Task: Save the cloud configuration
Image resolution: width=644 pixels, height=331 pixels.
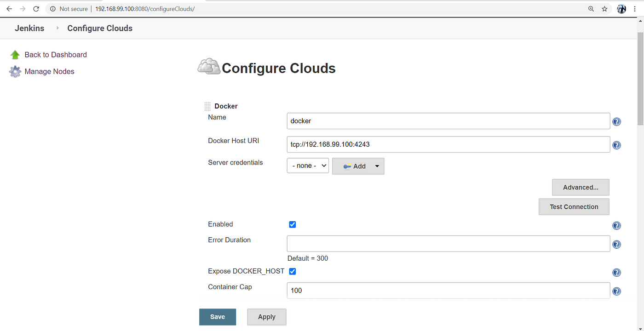Action: [x=218, y=317]
